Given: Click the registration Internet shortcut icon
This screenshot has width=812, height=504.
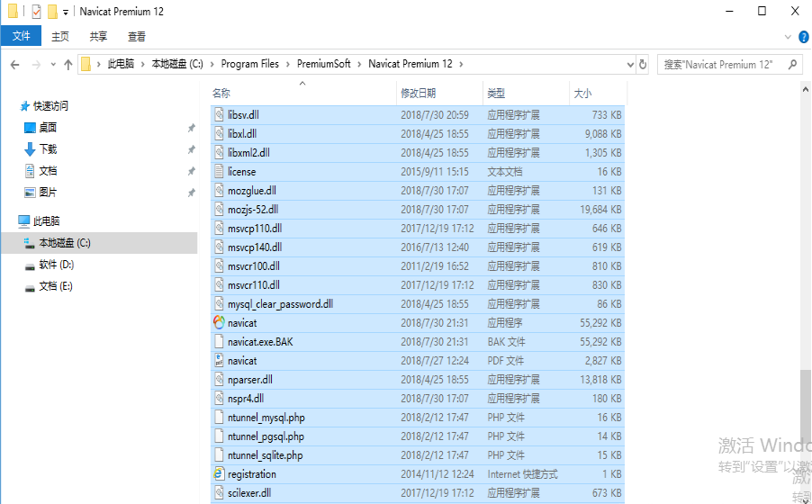Looking at the screenshot, I should tap(219, 474).
